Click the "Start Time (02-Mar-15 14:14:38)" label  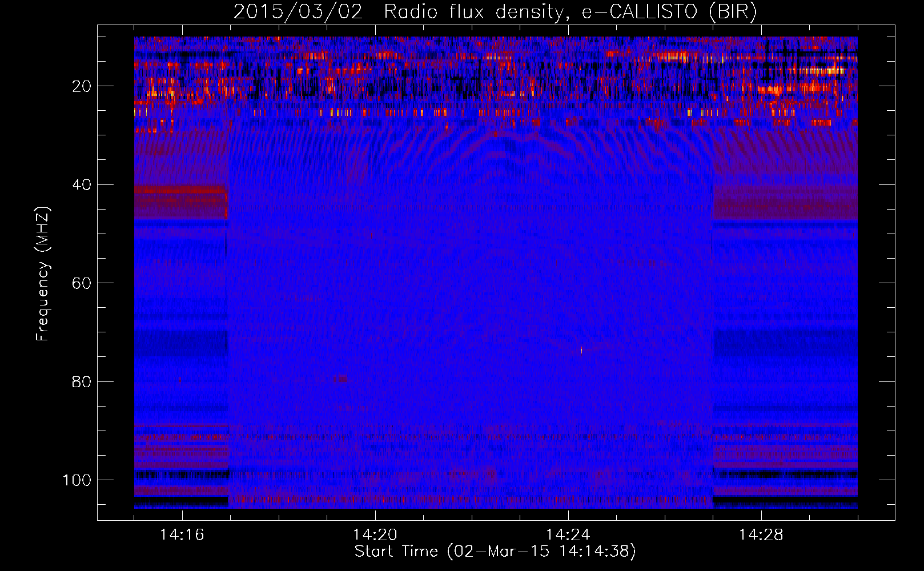click(x=495, y=551)
